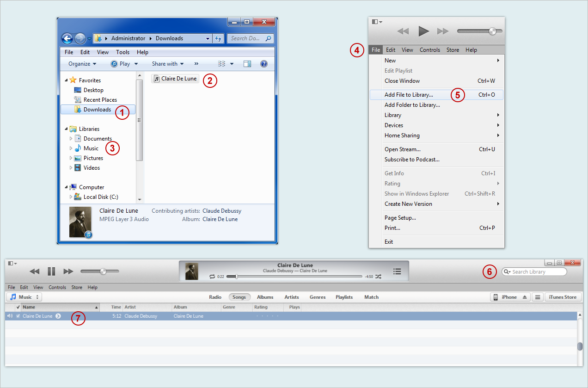Click the iTunes Store button
The image size is (588, 388).
(x=563, y=297)
